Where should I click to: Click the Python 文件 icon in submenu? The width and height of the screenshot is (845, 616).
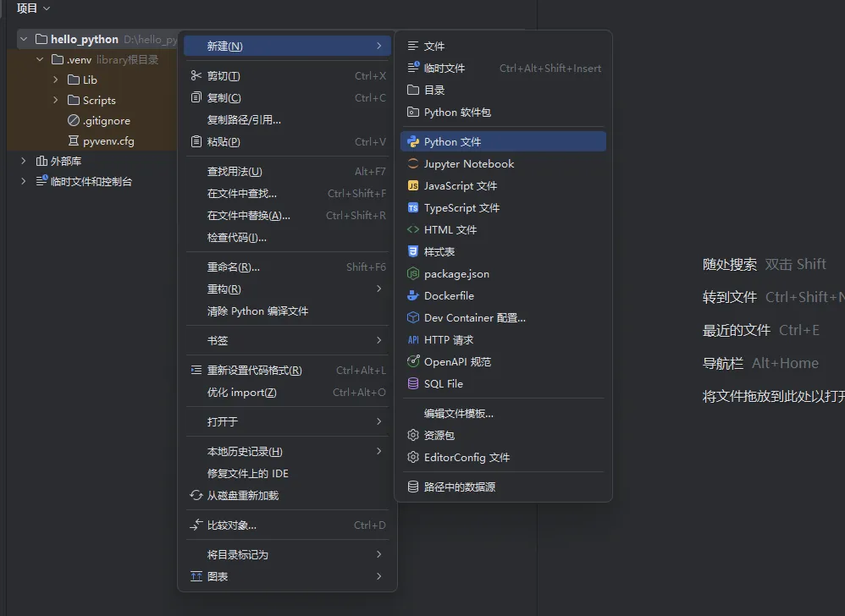tap(413, 141)
